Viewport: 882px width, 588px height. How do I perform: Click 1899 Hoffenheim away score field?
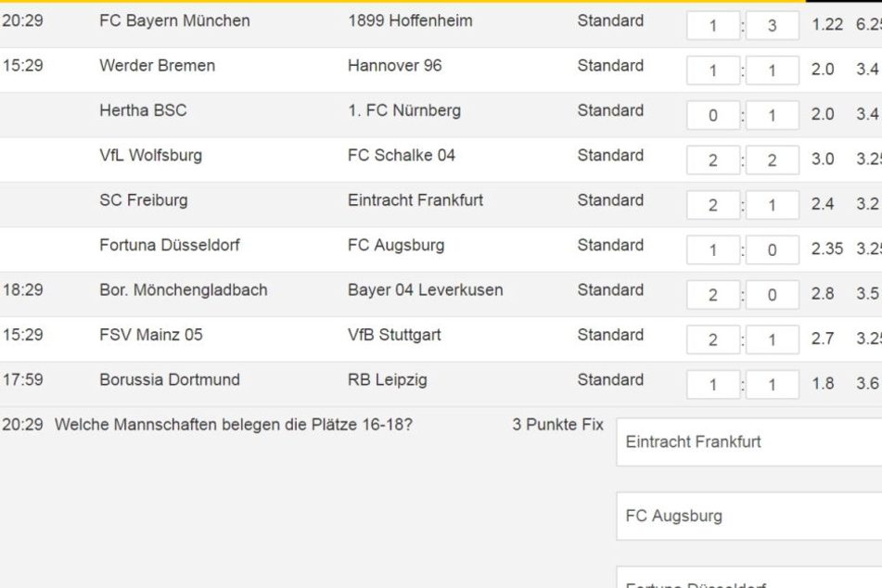[773, 25]
